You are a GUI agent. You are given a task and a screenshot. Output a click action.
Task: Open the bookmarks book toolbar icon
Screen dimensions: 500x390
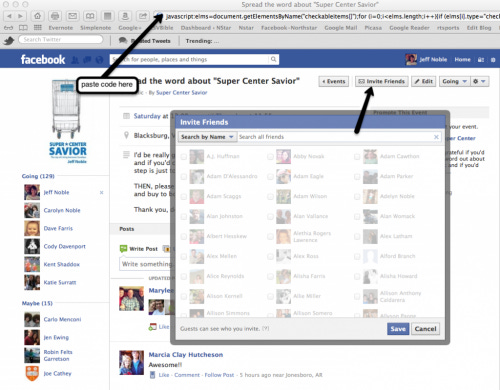pos(90,16)
